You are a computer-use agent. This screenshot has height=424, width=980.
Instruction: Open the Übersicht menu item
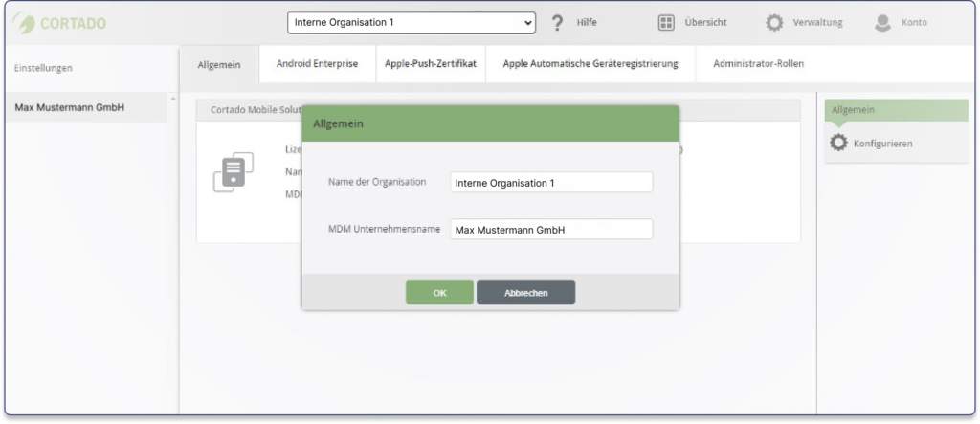[x=705, y=23]
